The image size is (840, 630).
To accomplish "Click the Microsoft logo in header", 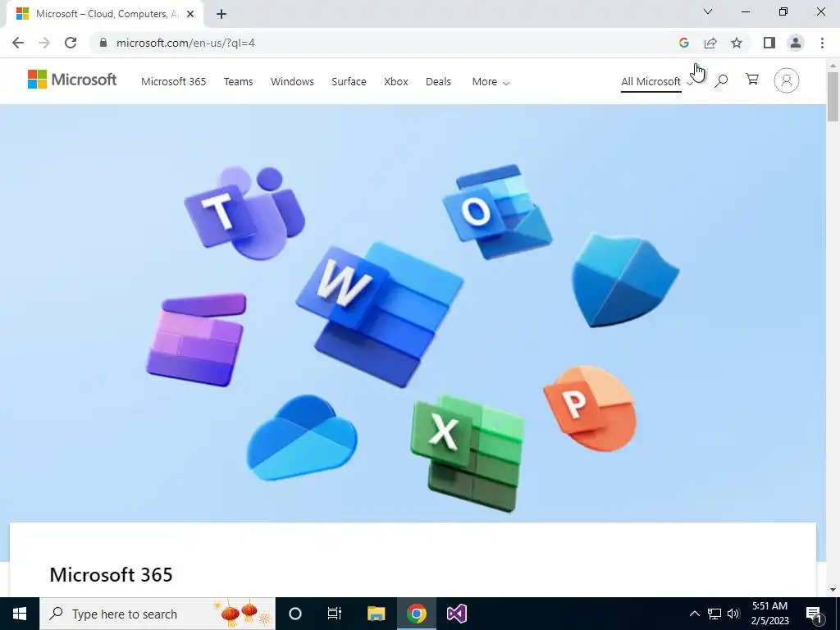I will (72, 80).
